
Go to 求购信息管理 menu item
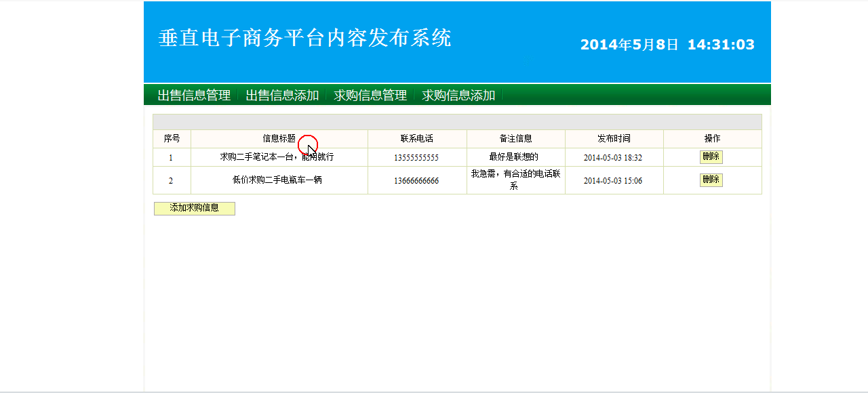point(370,96)
